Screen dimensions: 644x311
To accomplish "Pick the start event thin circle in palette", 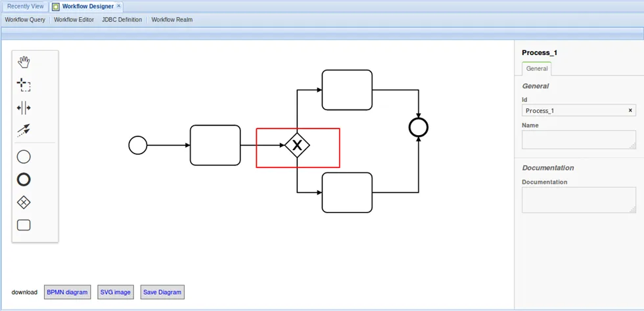I will tap(24, 157).
